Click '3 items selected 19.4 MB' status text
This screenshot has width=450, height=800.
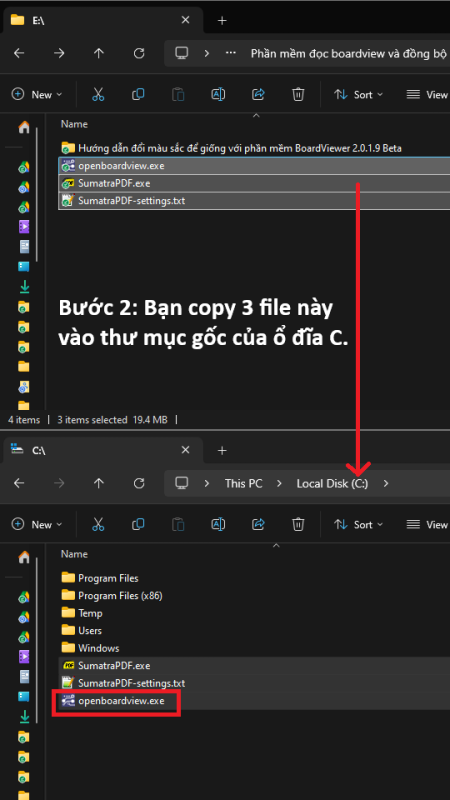pyautogui.click(x=112, y=420)
